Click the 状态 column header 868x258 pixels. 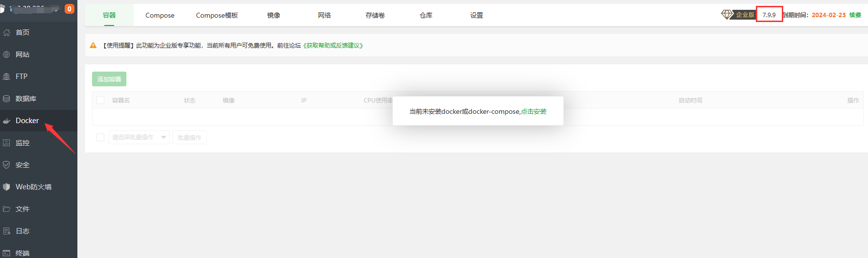pos(190,101)
